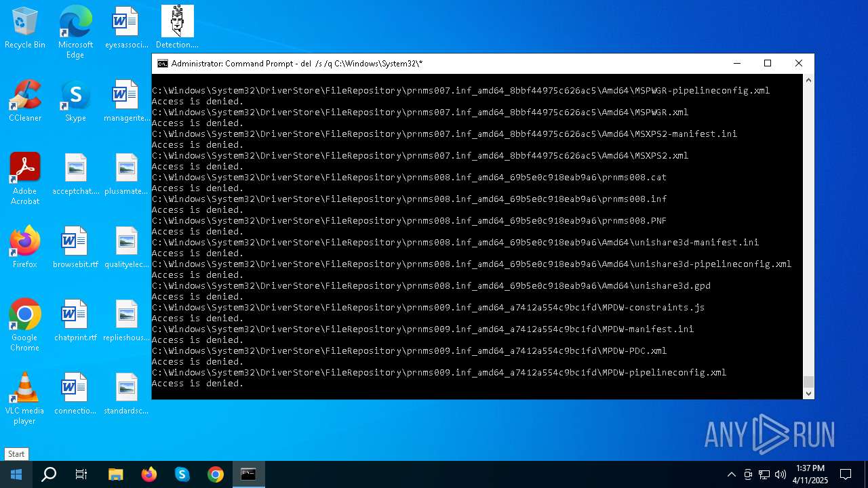
Task: Click the line ending in prnms008.cat
Action: pyautogui.click(x=409, y=178)
